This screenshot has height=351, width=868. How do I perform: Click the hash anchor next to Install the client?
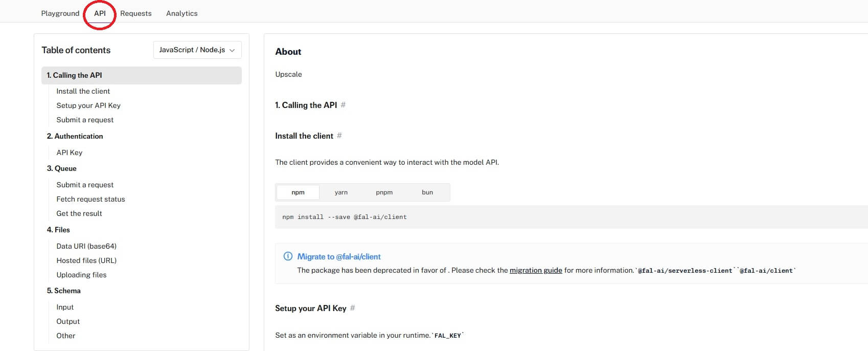[x=339, y=136]
